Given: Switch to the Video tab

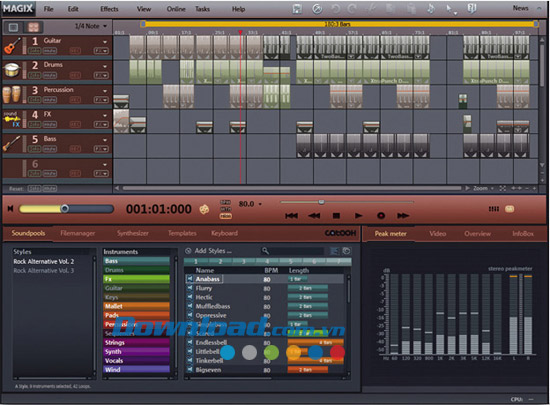Looking at the screenshot, I should click(x=437, y=234).
